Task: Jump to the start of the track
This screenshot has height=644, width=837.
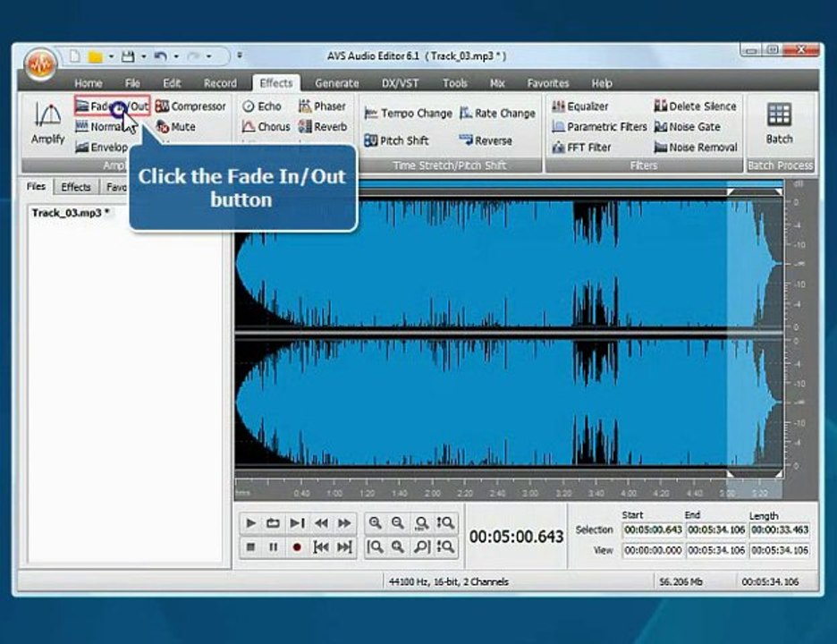Action: (x=321, y=547)
